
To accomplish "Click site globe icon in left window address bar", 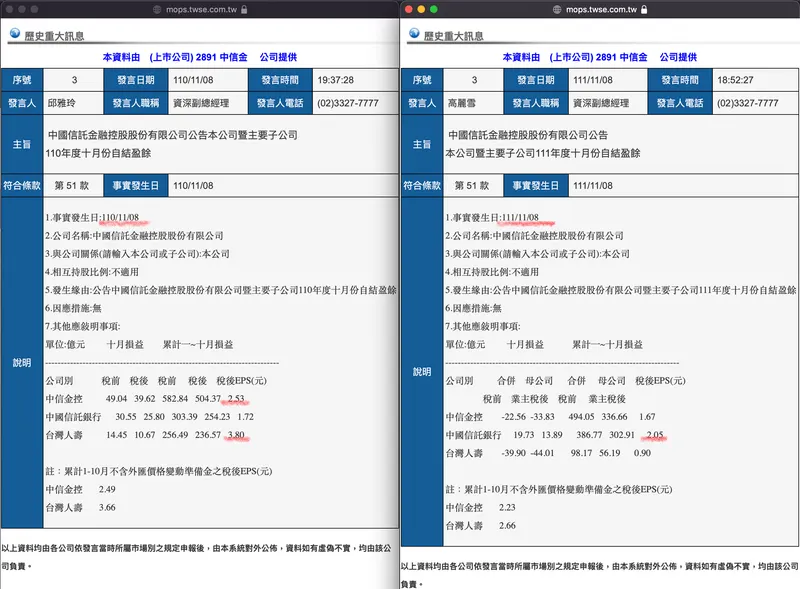I will pos(157,9).
